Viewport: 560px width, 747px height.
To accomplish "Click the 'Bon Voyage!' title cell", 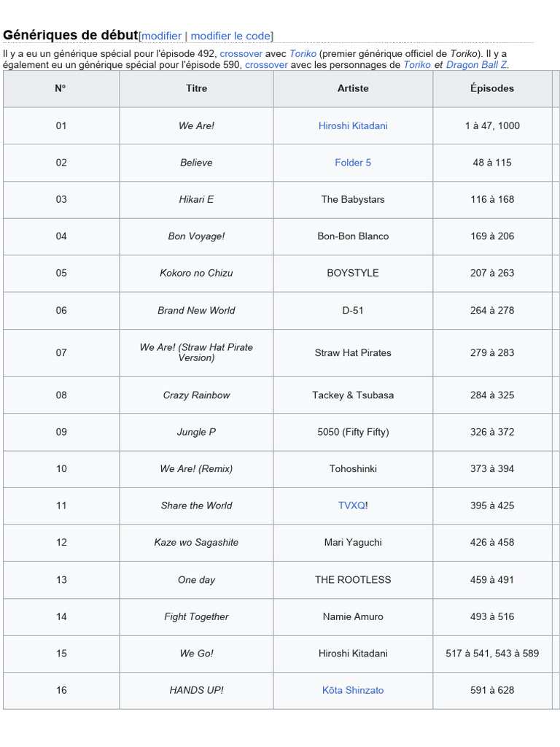I will (x=196, y=236).
